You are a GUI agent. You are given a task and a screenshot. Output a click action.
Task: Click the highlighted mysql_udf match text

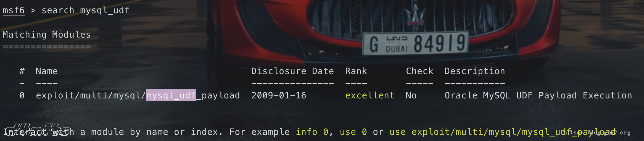(171, 95)
